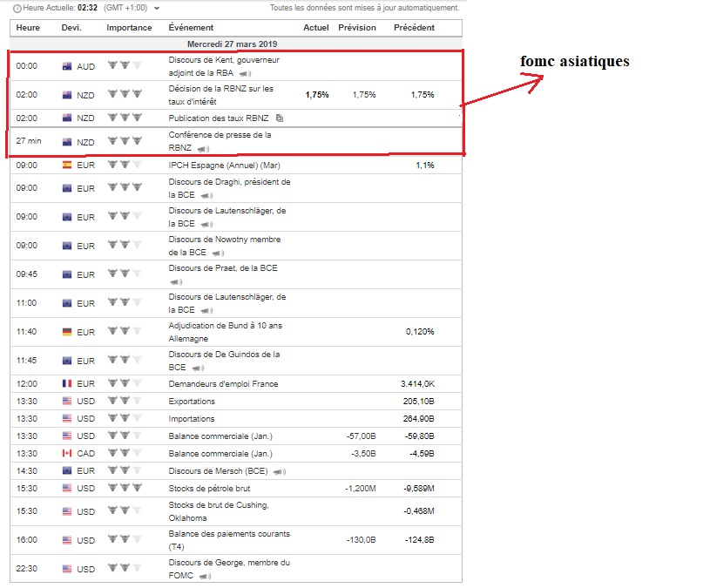
Task: Click forecast -130,0B for current account balance
Action: [362, 540]
